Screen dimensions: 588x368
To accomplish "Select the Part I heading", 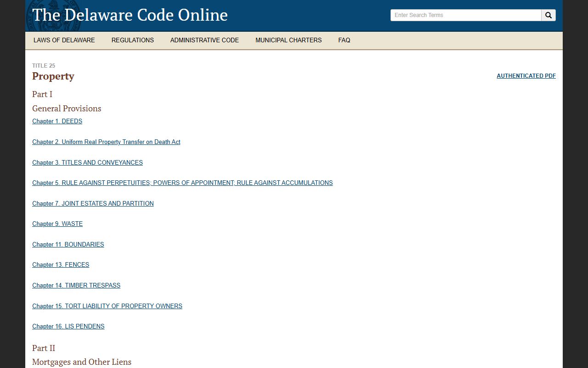I will [x=42, y=94].
